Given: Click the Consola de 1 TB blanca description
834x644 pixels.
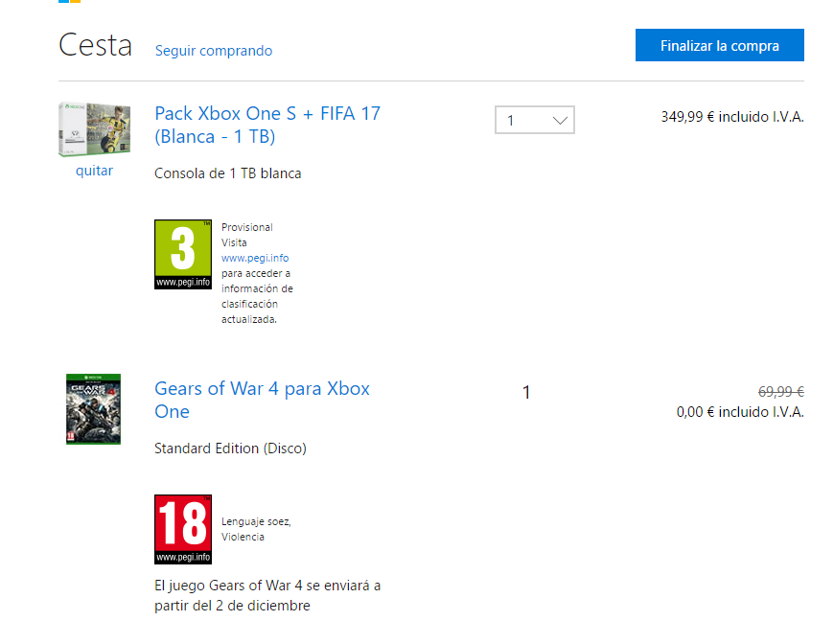Looking at the screenshot, I should pyautogui.click(x=228, y=173).
